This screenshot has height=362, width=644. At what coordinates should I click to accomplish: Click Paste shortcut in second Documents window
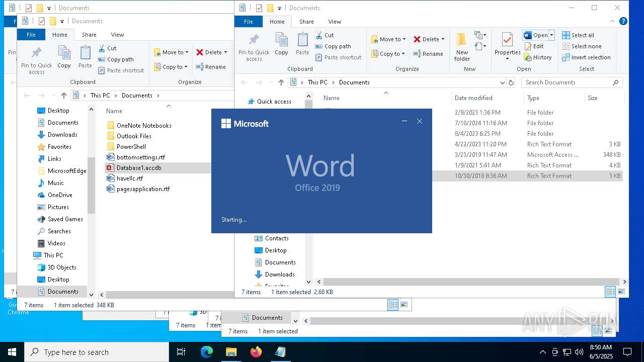click(121, 70)
